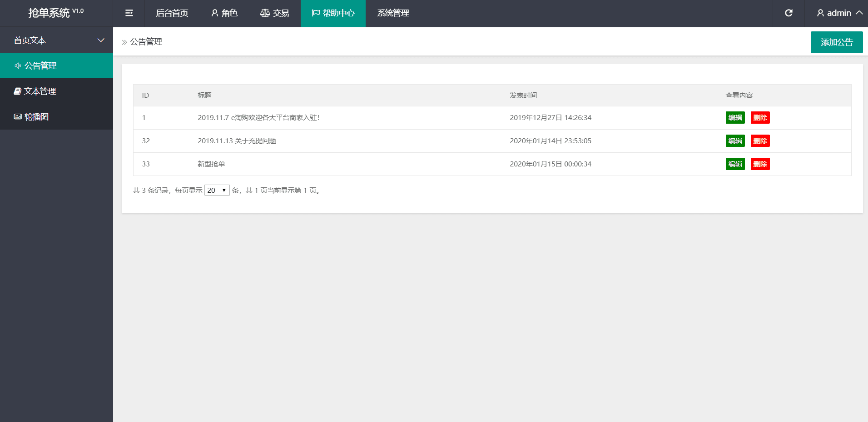The width and height of the screenshot is (868, 422).
Task: Delete the 关于充提问题 announcement
Action: [x=760, y=141]
